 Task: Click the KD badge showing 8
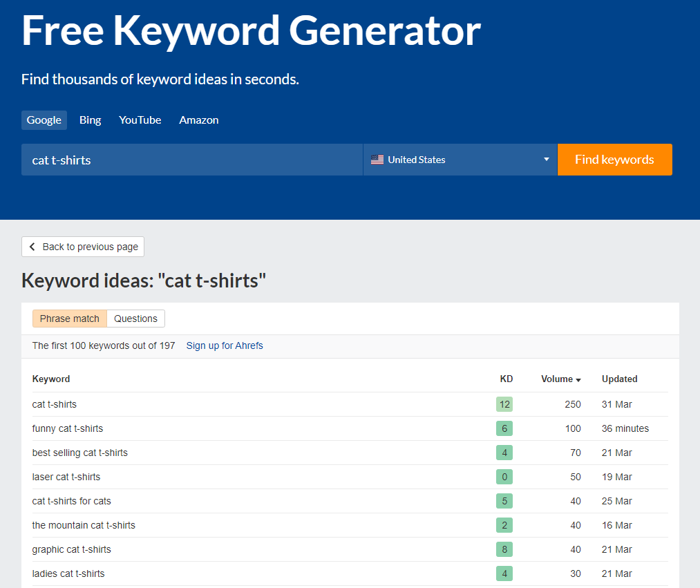pos(504,549)
